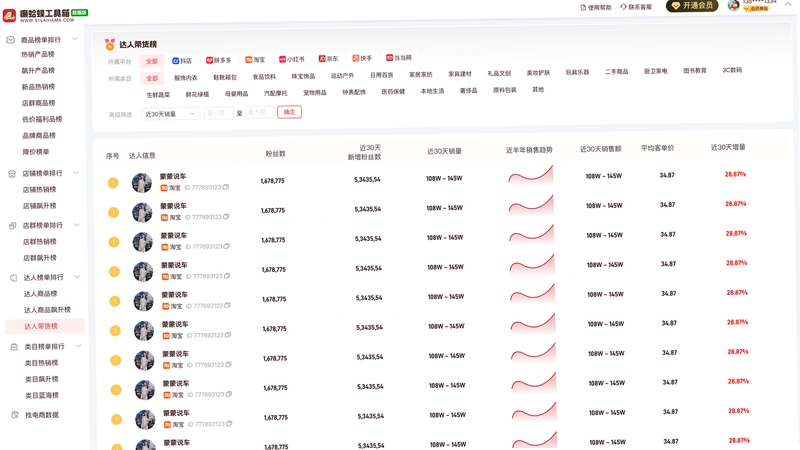Open 达人带货榜 in the sidebar
This screenshot has width=800, height=450.
45,327
